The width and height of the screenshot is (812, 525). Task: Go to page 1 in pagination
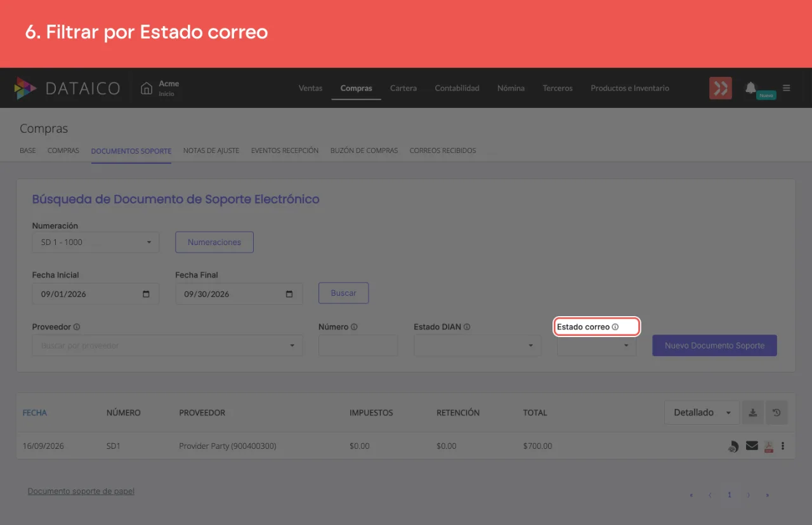pos(730,495)
